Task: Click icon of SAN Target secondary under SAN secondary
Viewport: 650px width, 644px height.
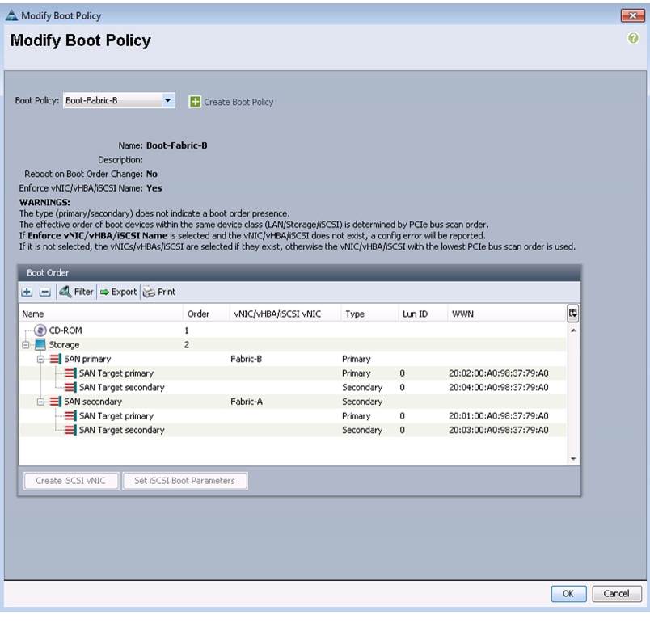Action: tap(70, 430)
